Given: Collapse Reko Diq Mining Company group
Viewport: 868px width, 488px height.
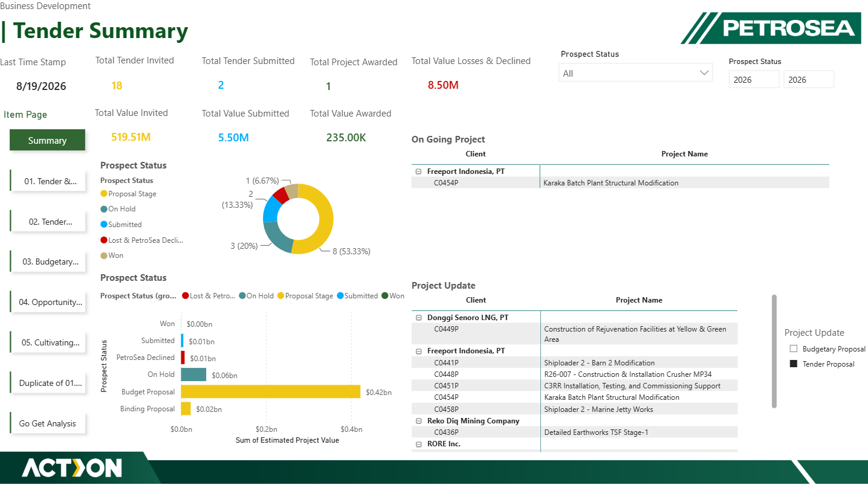Looking at the screenshot, I should click(x=418, y=421).
